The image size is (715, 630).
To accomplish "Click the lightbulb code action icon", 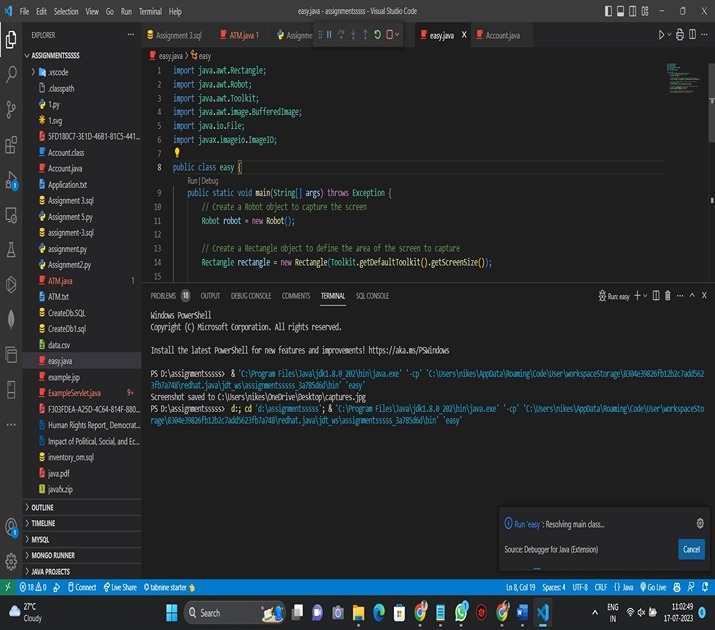I will pyautogui.click(x=177, y=153).
